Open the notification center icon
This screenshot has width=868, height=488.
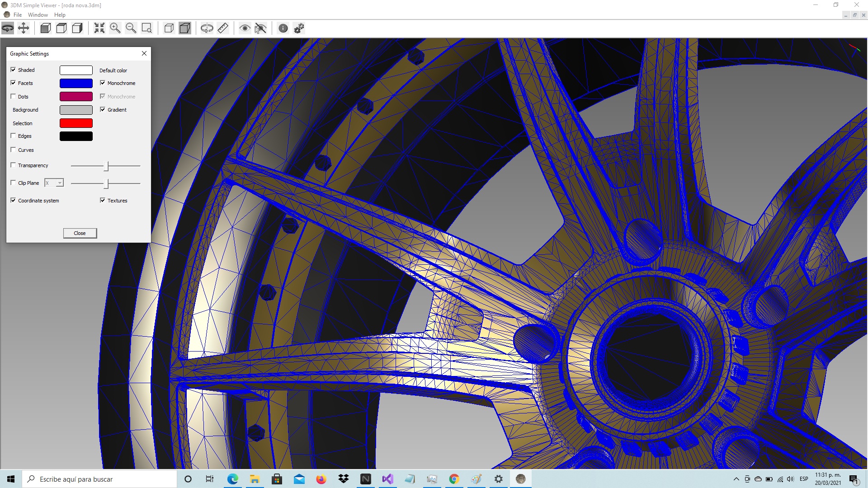coord(854,479)
